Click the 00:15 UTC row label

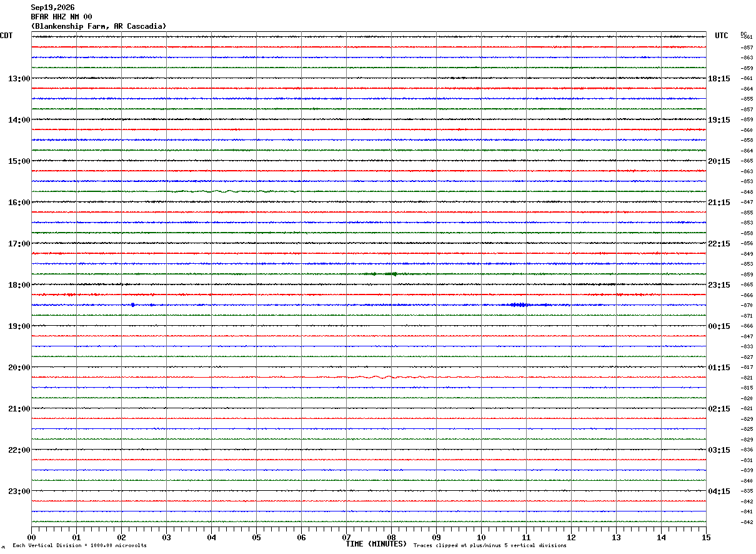click(x=719, y=326)
